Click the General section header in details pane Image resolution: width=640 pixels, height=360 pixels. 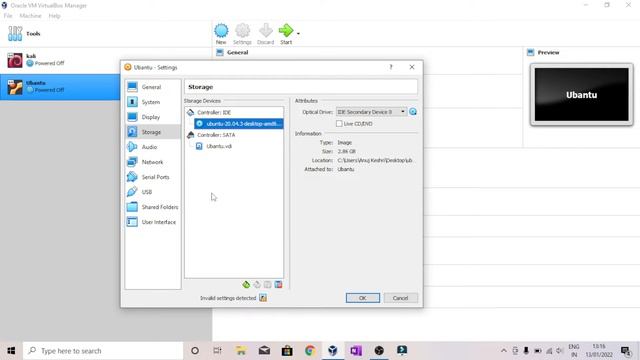[x=238, y=53]
